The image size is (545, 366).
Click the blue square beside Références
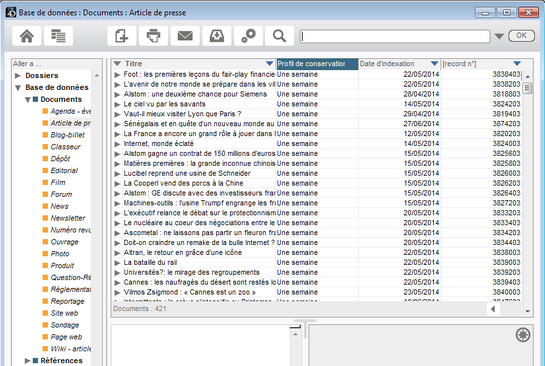click(x=35, y=360)
